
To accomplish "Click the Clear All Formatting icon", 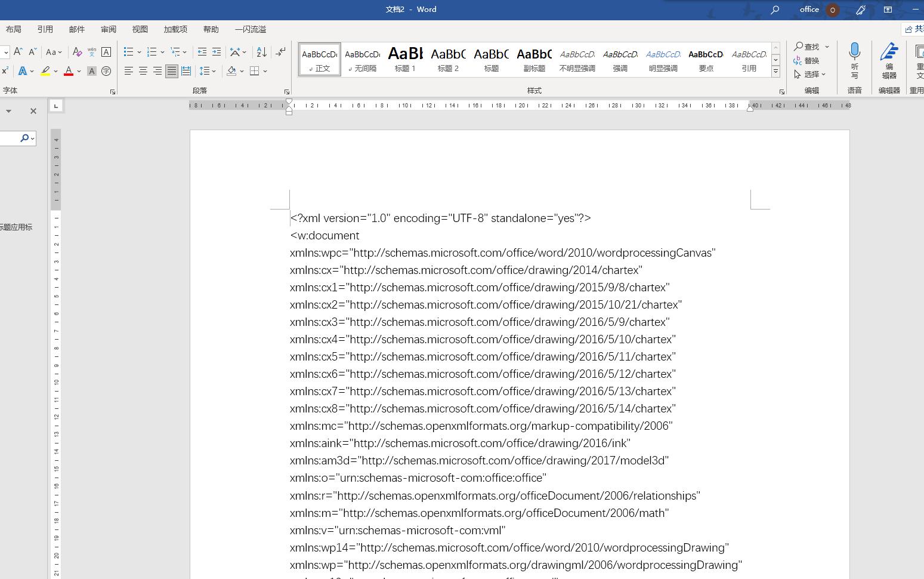I will coord(77,52).
